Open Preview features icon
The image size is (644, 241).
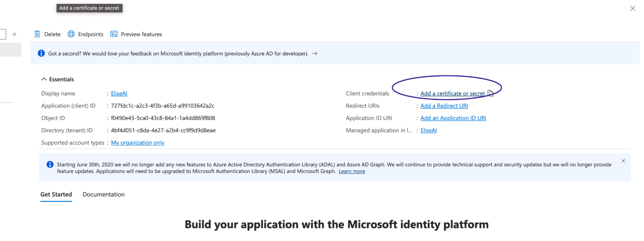114,34
